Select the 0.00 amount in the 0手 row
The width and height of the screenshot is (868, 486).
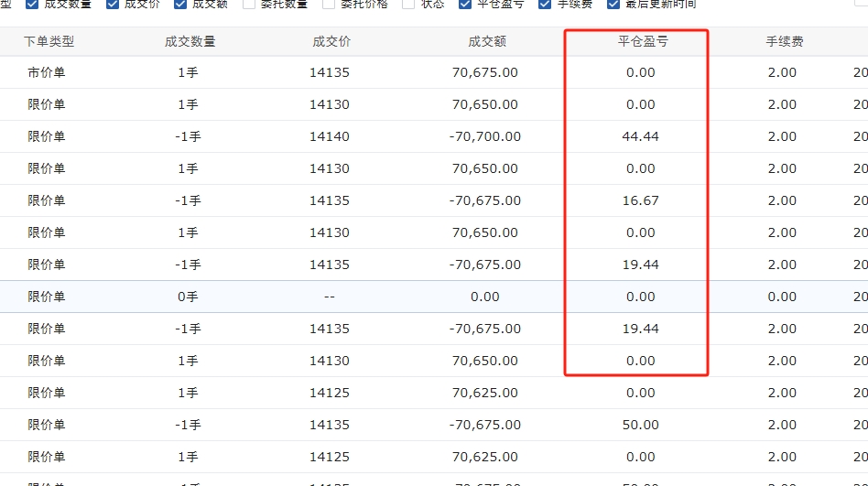coord(485,297)
